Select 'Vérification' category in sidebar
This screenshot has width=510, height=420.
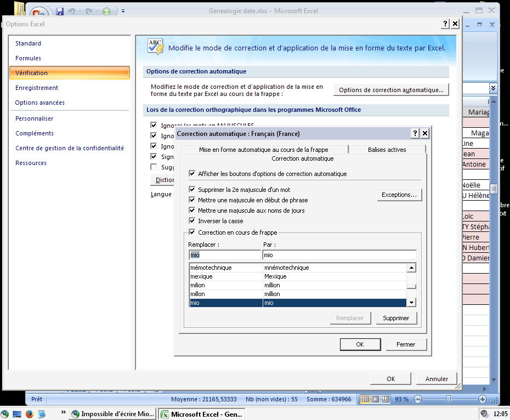click(70, 72)
